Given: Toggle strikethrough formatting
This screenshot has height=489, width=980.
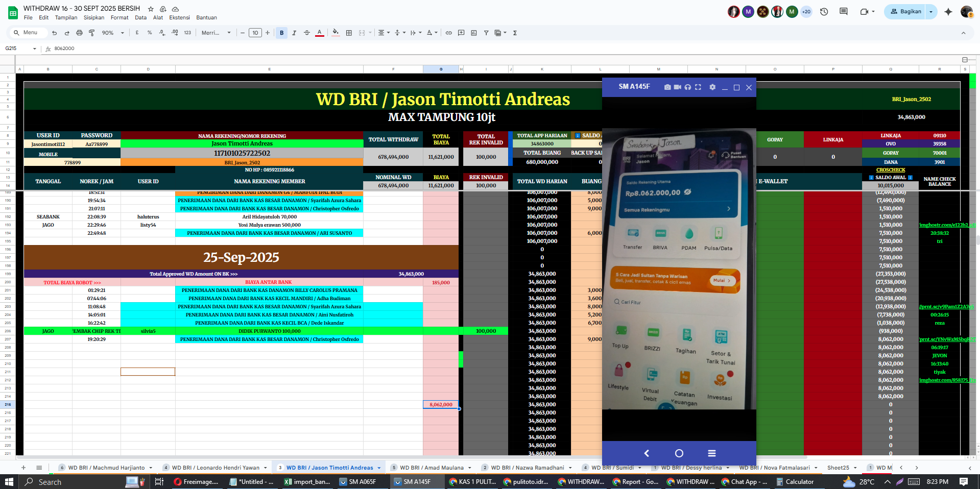Looking at the screenshot, I should [307, 33].
